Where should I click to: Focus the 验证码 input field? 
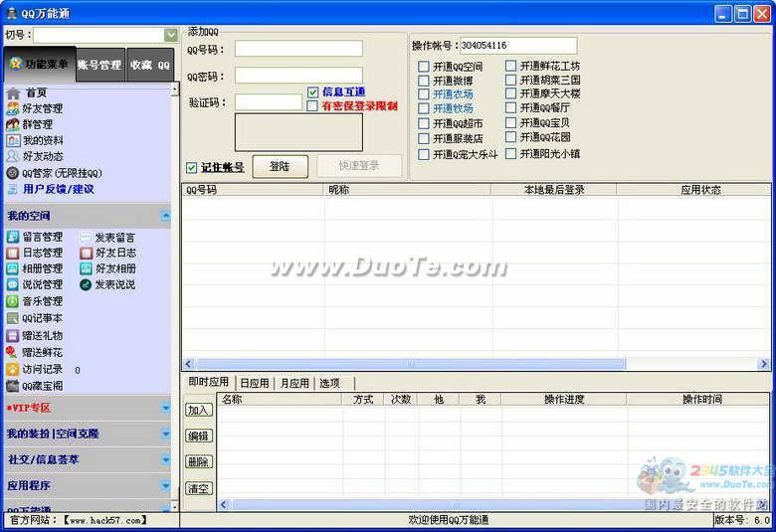(269, 102)
